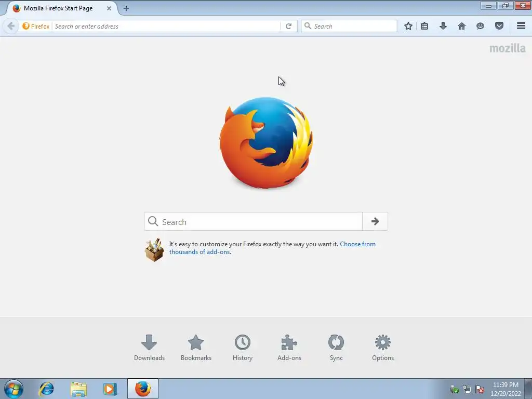Viewport: 532px width, 399px height.
Task: Open Options from the bottom launcher
Action: tap(383, 348)
